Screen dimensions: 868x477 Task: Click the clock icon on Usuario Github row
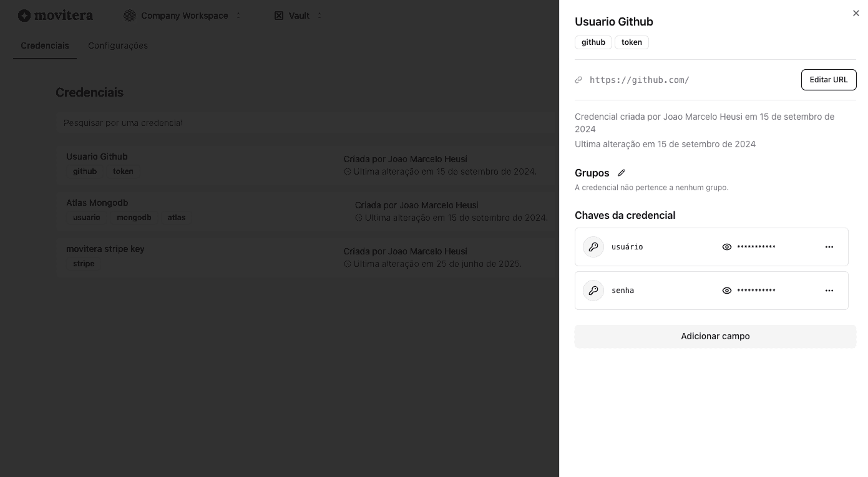pos(348,171)
